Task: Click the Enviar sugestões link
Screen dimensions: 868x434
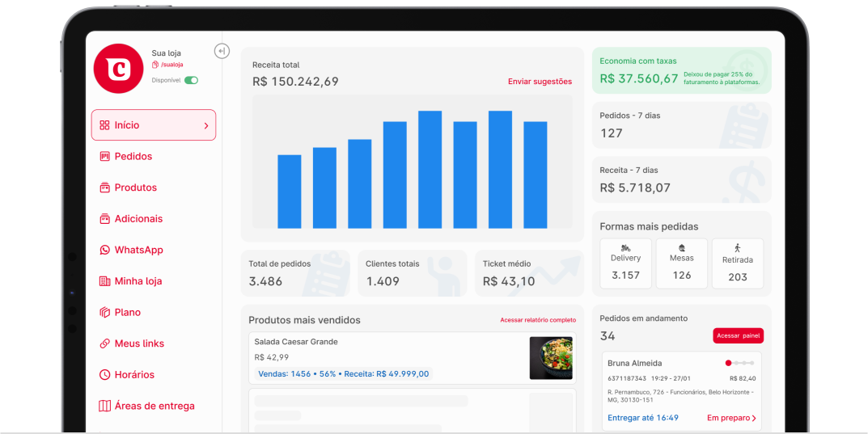Action: (x=540, y=82)
